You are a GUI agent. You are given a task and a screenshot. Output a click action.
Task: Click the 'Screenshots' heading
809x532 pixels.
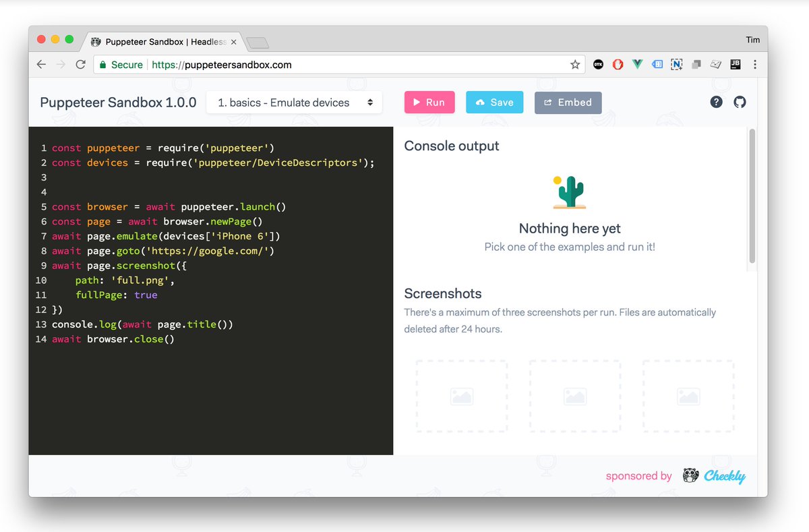click(x=443, y=293)
